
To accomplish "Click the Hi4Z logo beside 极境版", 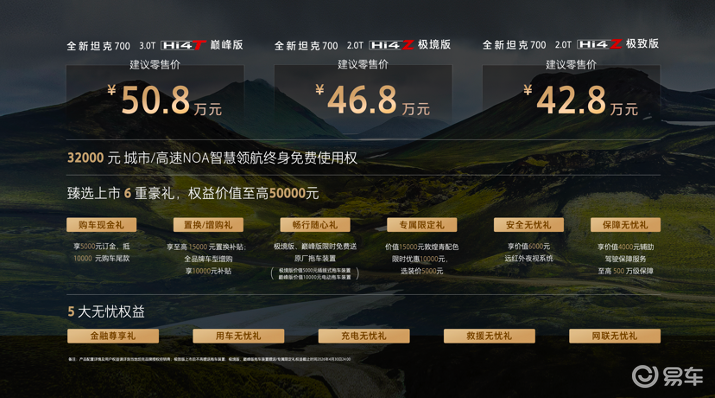I will (391, 45).
